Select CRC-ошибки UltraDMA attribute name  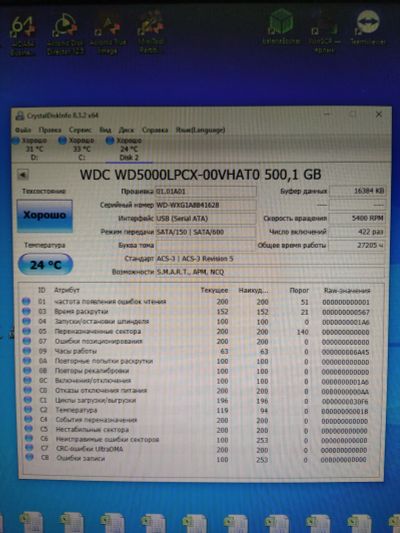[x=89, y=449]
